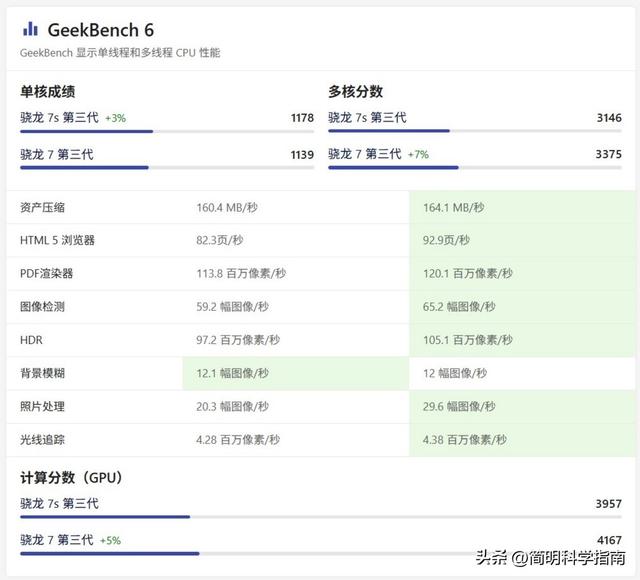Click the +7% multi-core badge
Viewport: 640px width, 580px height.
418,154
